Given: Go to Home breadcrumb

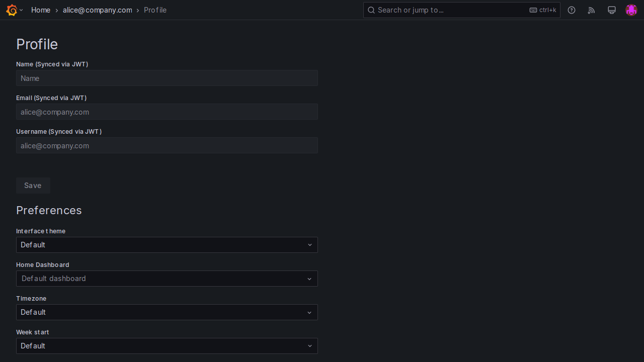Looking at the screenshot, I should pos(41,10).
